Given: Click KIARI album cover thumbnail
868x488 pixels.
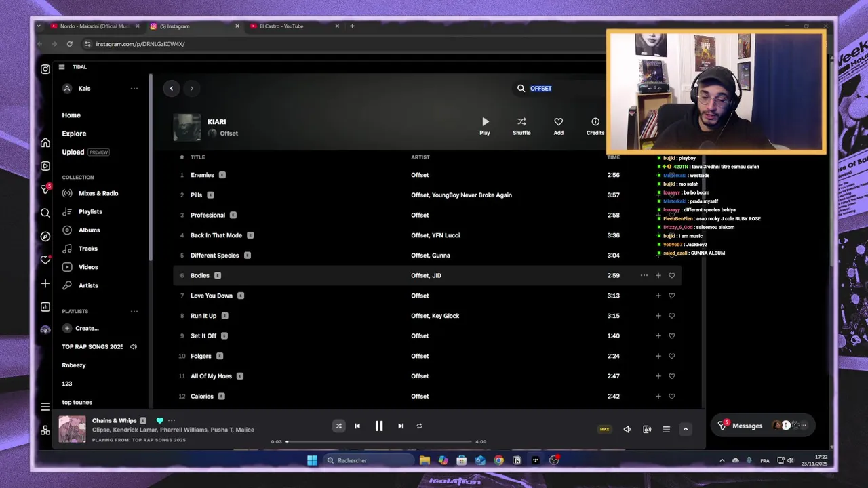Looking at the screenshot, I should (187, 127).
